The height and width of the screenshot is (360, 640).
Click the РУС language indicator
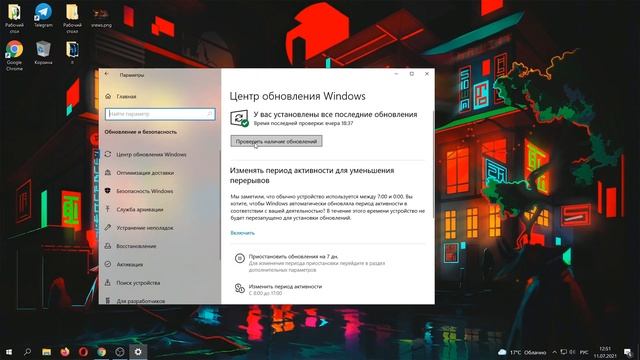[x=584, y=352]
